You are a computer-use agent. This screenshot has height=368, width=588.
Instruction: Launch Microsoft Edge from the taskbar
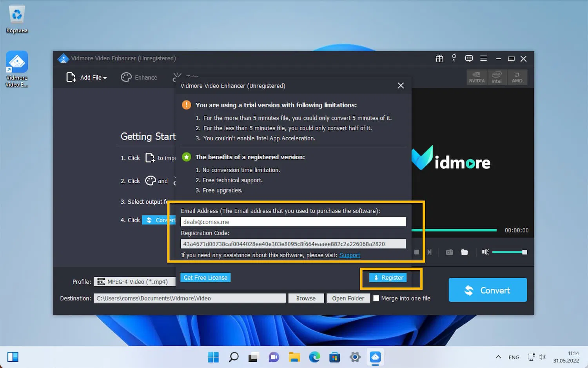(x=314, y=357)
